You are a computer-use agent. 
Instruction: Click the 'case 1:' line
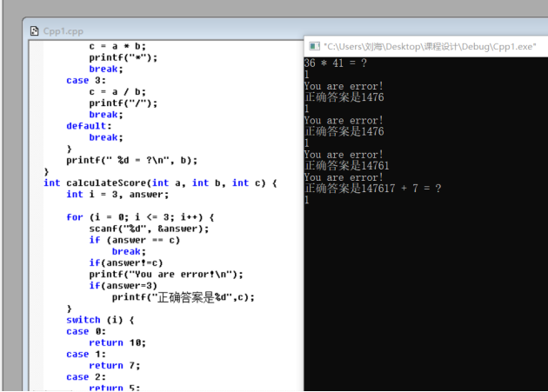pyautogui.click(x=86, y=355)
